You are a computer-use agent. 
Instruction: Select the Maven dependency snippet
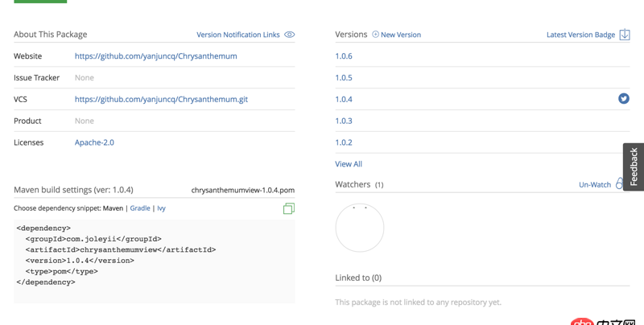pos(113,208)
